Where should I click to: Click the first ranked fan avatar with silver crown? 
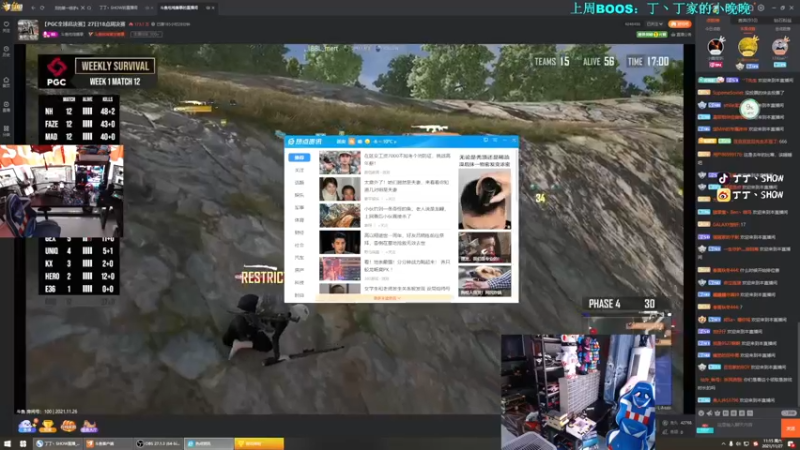point(716,47)
